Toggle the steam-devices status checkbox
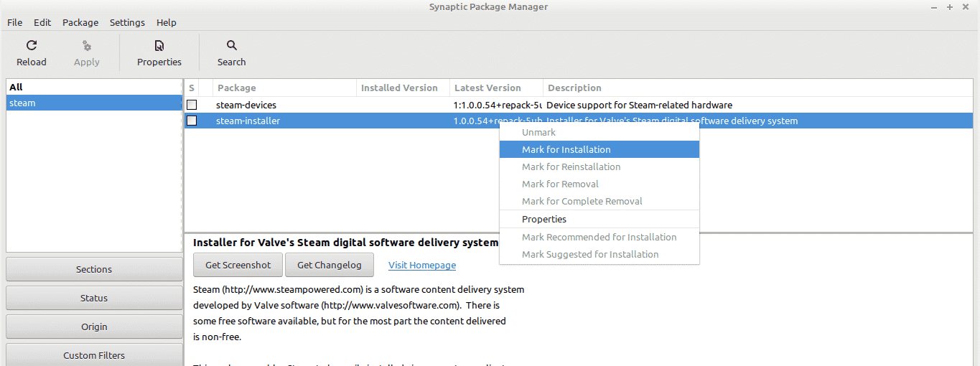 tap(192, 105)
